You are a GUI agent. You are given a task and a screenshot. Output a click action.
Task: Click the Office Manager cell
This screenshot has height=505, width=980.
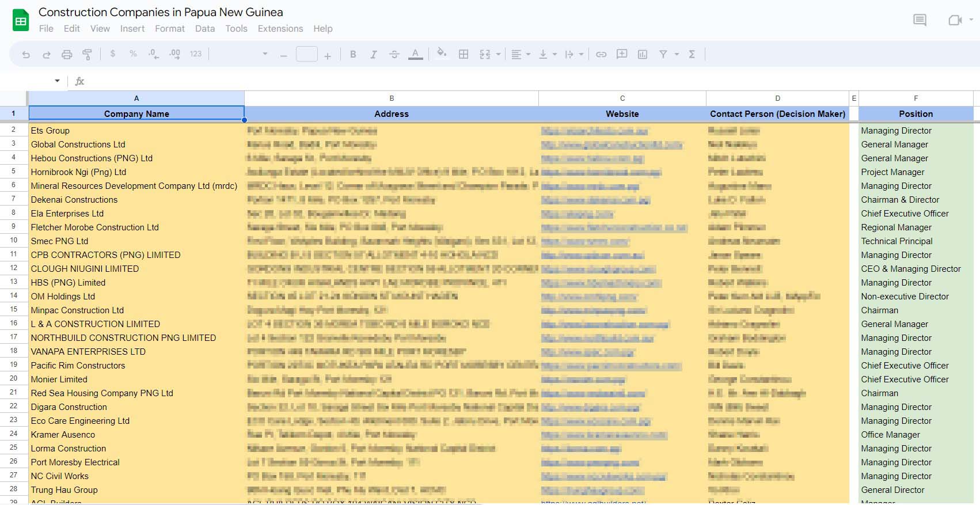click(x=916, y=435)
